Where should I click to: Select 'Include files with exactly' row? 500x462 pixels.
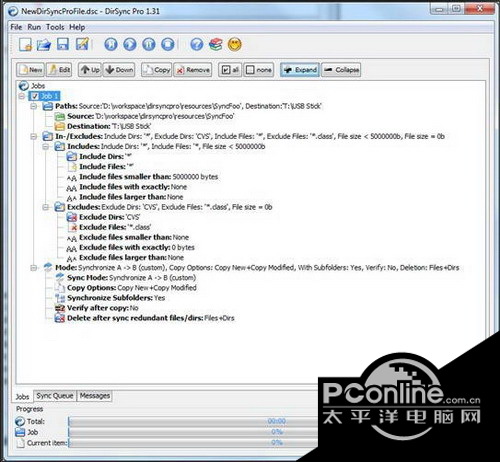pyautogui.click(x=127, y=187)
